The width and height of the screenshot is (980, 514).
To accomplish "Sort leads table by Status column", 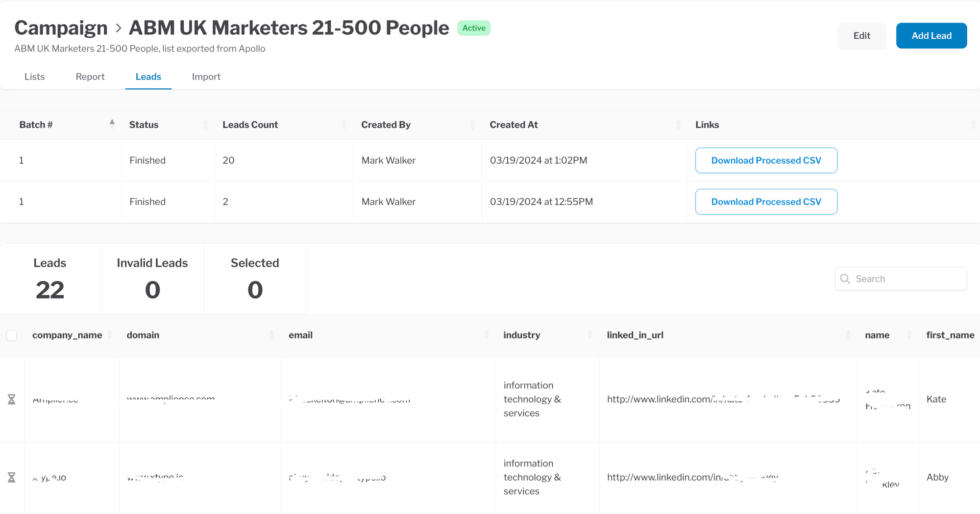I will tap(205, 125).
